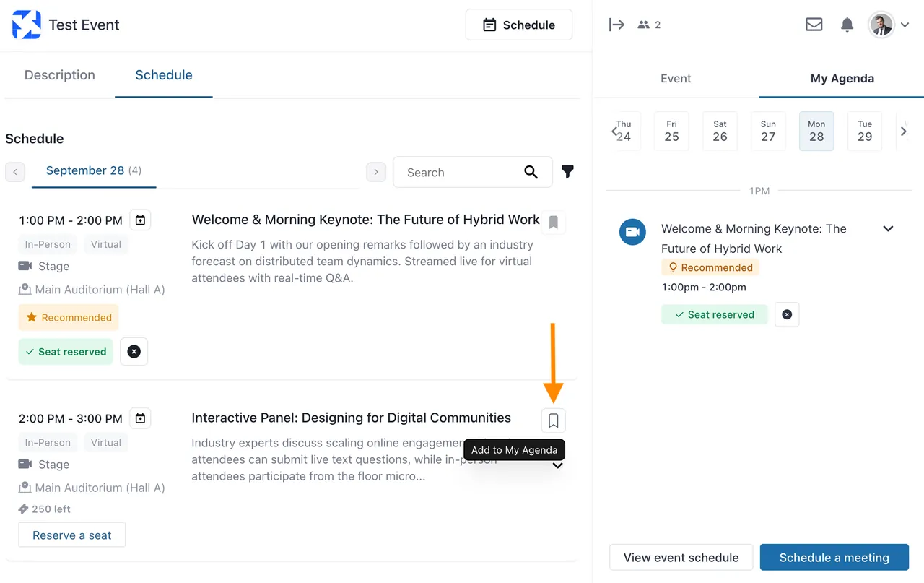Select the September 28 date tab
This screenshot has height=583, width=924.
pyautogui.click(x=94, y=171)
